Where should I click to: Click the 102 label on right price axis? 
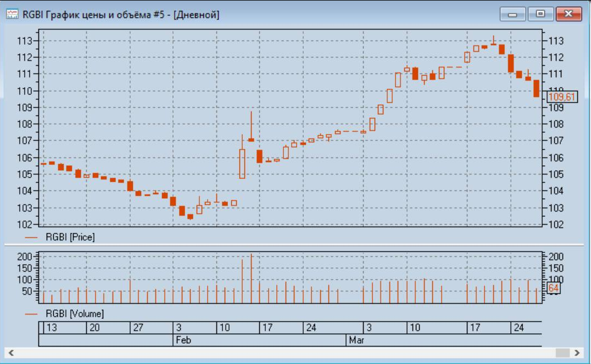click(556, 225)
